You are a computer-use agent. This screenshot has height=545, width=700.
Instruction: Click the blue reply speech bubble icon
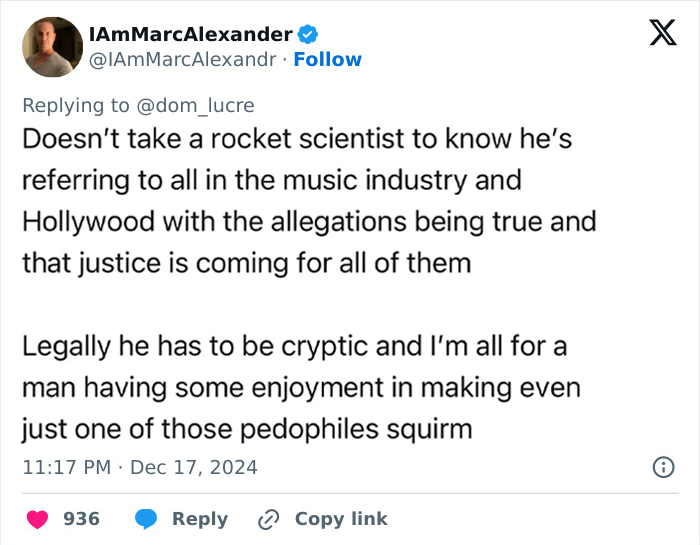coord(146,519)
